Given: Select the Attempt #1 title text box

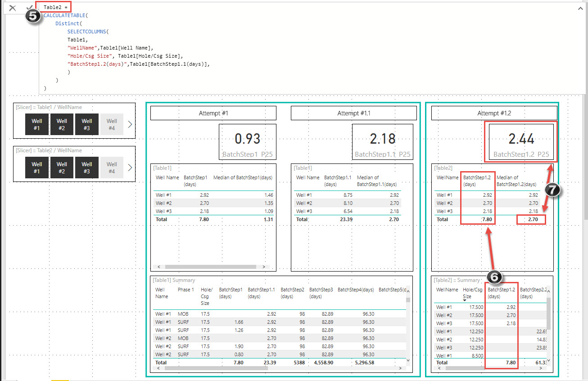Looking at the screenshot, I should coord(213,113).
